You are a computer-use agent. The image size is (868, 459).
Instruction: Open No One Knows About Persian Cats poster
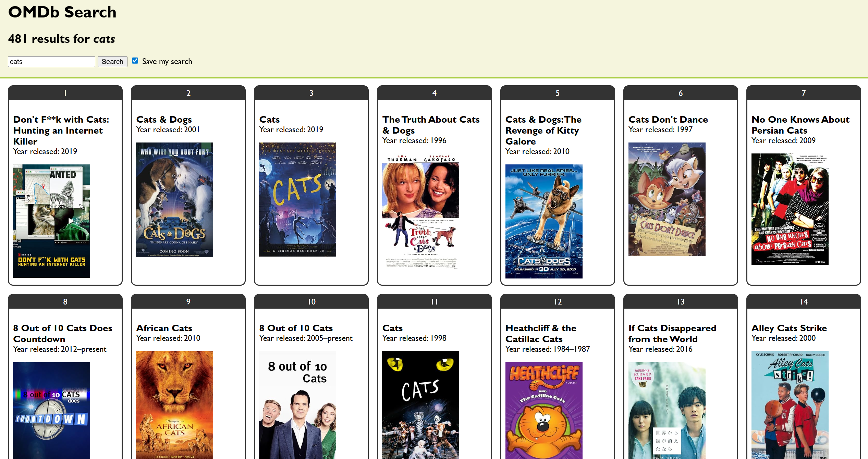click(x=790, y=209)
